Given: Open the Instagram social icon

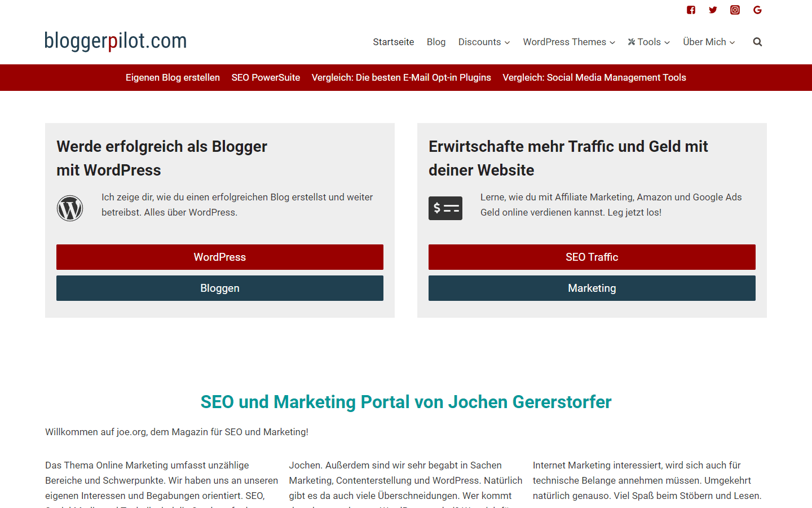Looking at the screenshot, I should tap(735, 10).
